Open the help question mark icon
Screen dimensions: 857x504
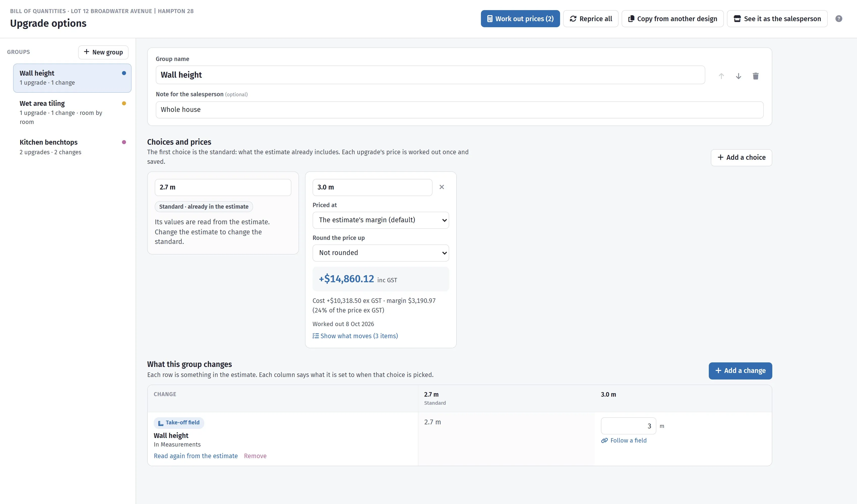[839, 19]
